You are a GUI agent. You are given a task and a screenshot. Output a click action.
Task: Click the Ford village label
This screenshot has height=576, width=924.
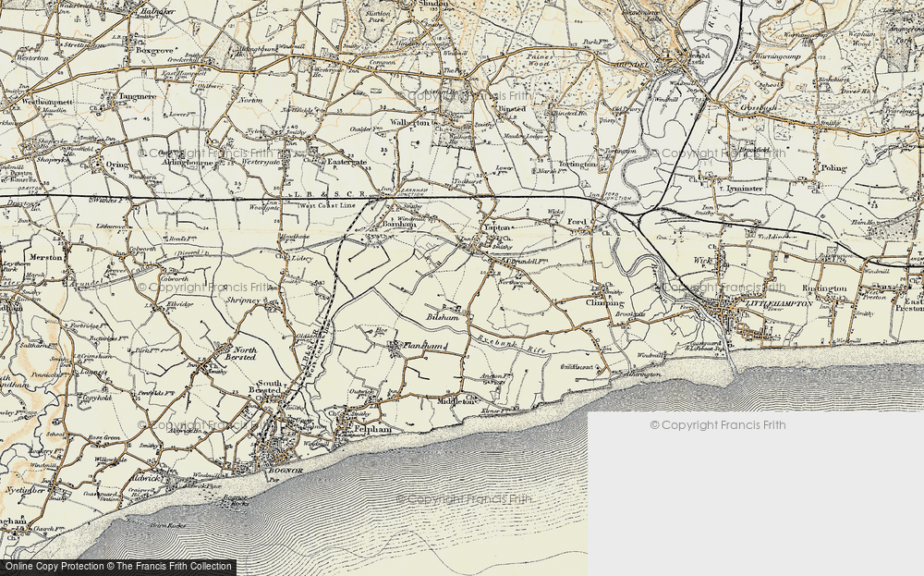tap(577, 222)
